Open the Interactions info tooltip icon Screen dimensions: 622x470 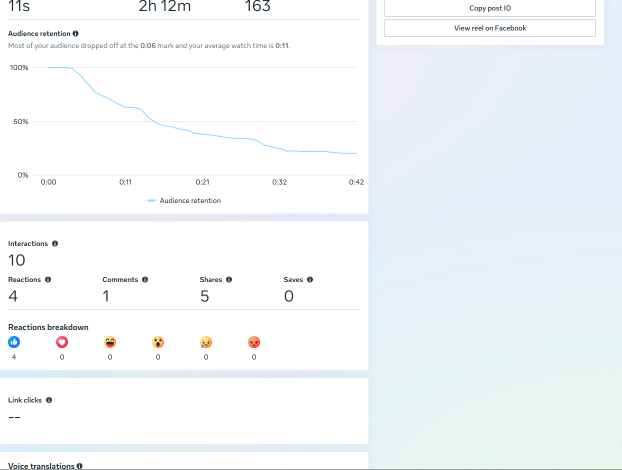click(x=55, y=244)
